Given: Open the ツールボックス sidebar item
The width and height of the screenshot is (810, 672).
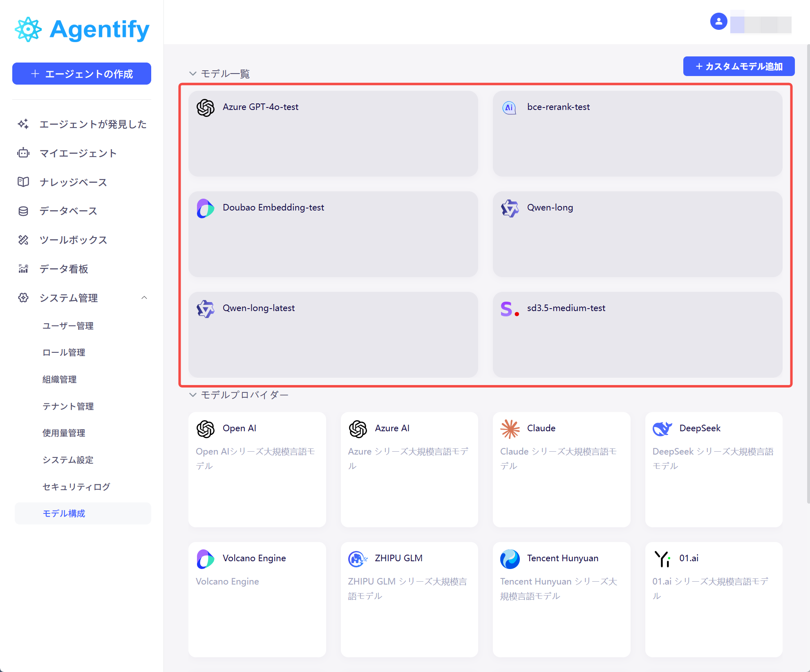Looking at the screenshot, I should click(73, 240).
